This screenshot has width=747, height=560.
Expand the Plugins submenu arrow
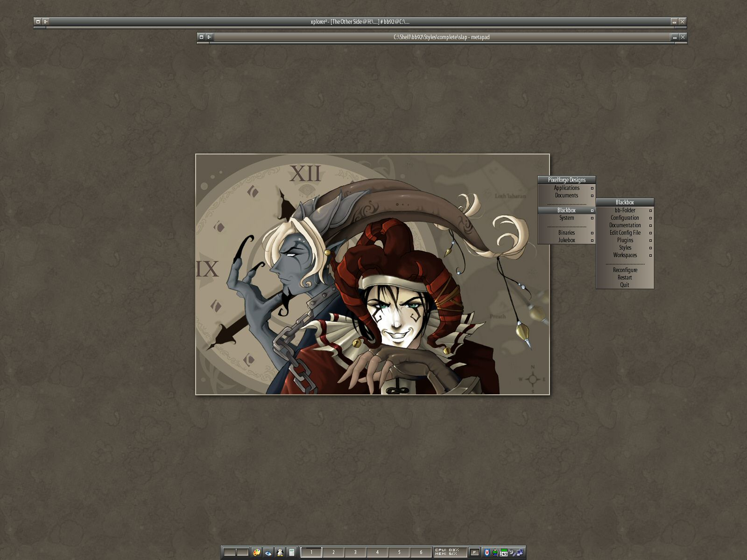650,240
